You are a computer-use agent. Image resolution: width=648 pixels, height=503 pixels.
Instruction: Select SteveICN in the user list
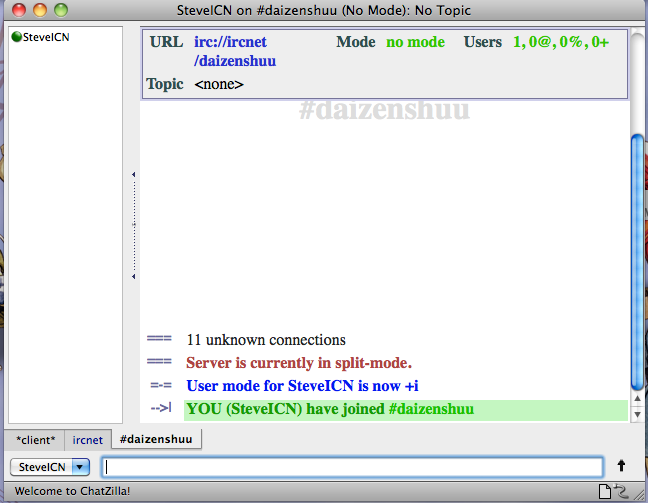[48, 37]
